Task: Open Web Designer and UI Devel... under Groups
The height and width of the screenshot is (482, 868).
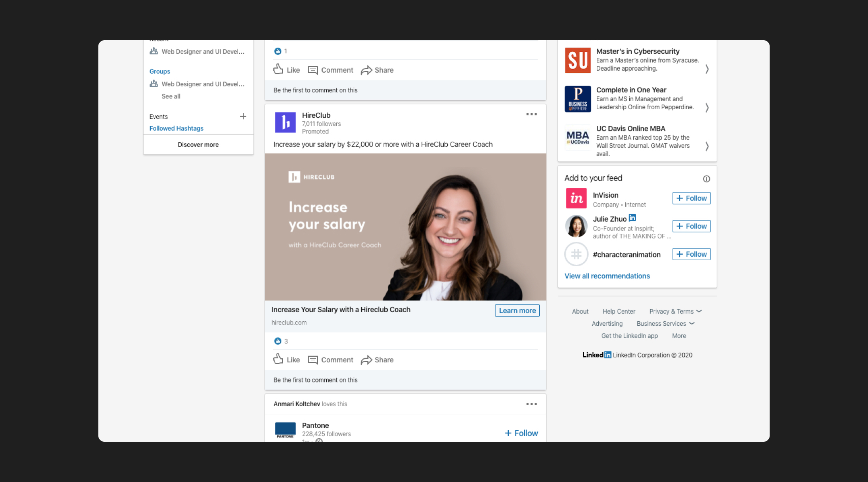Action: tap(203, 84)
